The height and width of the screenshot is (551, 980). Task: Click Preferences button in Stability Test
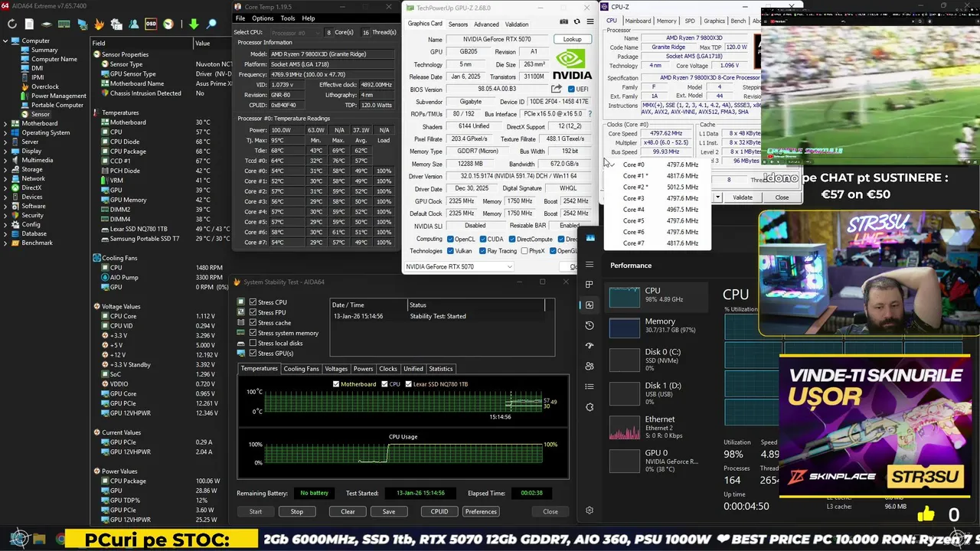[480, 511]
